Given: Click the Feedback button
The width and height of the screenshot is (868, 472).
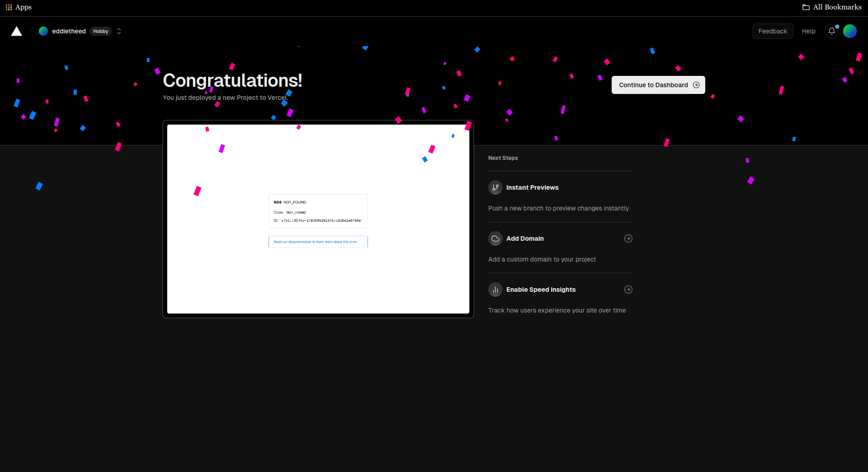Looking at the screenshot, I should point(773,31).
